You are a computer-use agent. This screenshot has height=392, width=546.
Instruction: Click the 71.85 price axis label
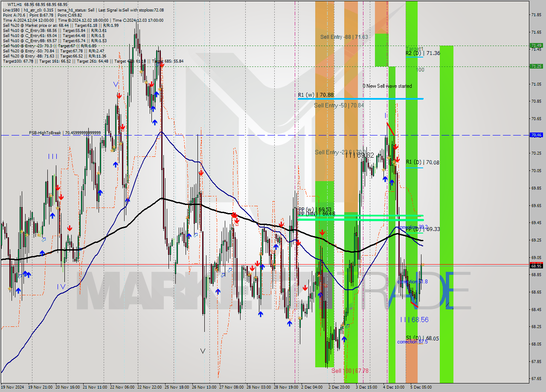click(536, 15)
